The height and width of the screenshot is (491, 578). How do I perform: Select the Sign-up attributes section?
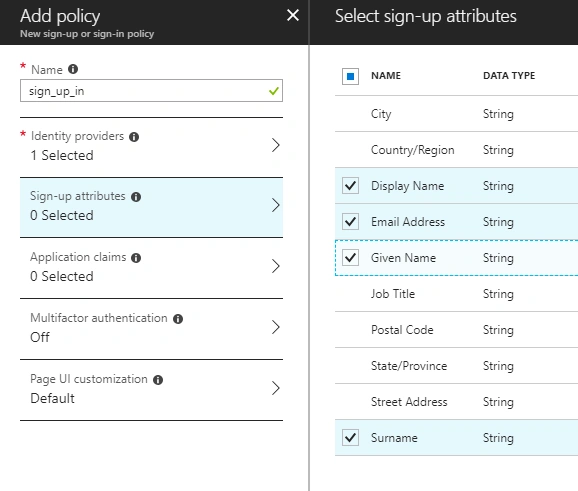[152, 207]
